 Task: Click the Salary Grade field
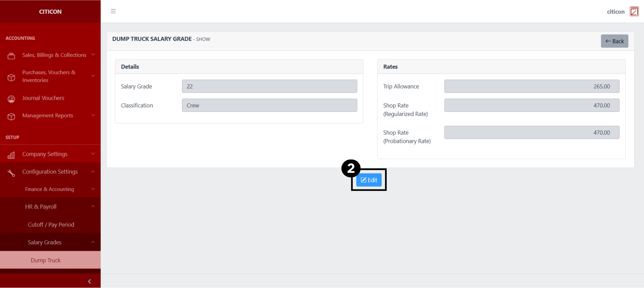(269, 86)
